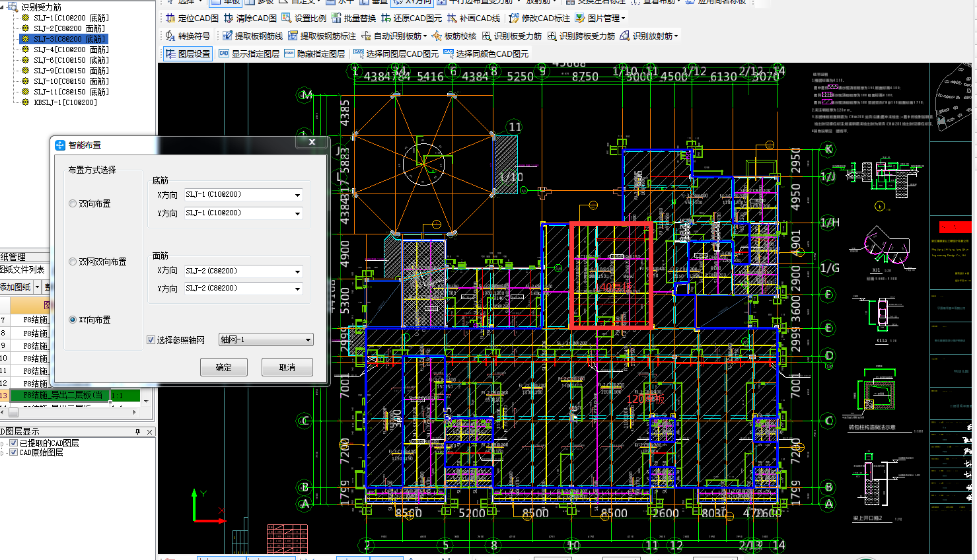Close the CAD图层显示 panel

click(149, 431)
